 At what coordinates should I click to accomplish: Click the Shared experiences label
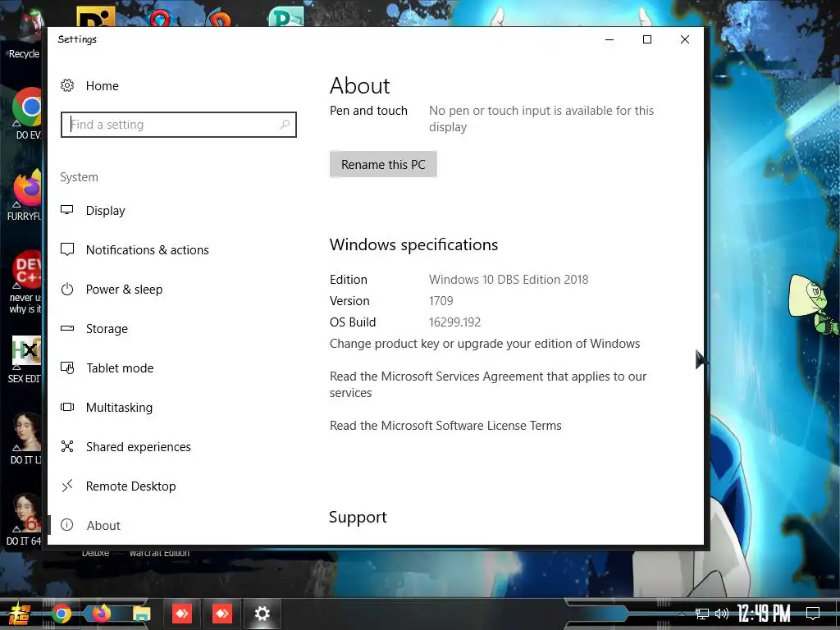pyautogui.click(x=138, y=447)
